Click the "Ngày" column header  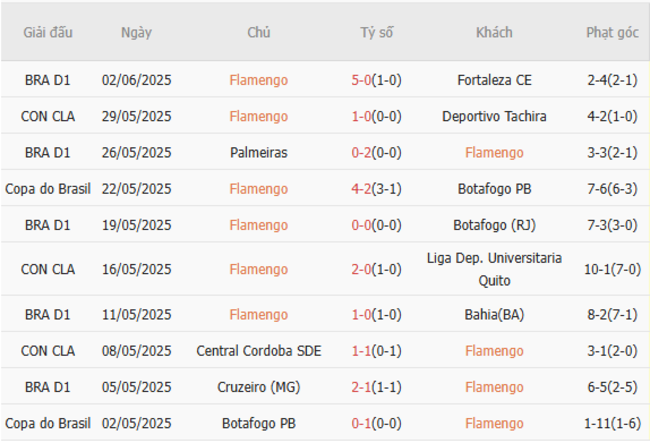click(x=136, y=33)
